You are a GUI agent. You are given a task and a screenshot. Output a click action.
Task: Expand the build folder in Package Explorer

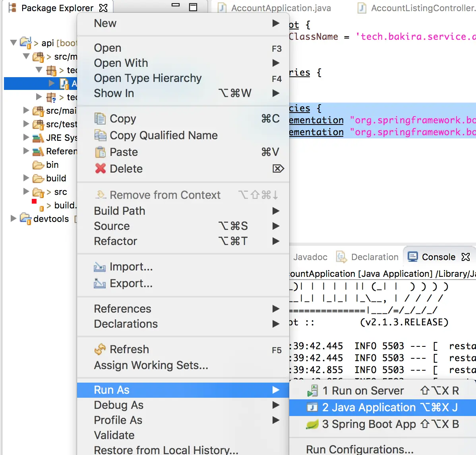(26, 178)
